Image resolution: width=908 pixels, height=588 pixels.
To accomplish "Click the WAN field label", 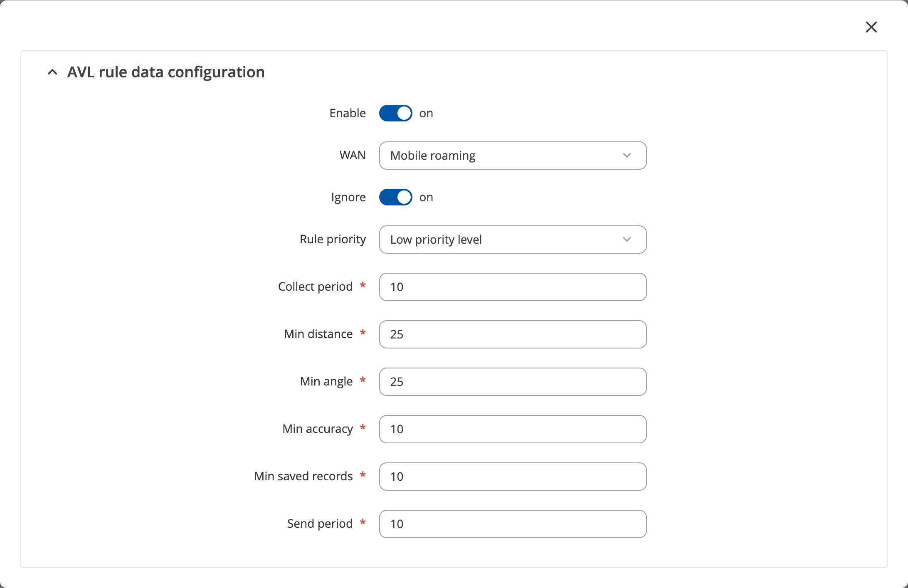I will point(353,155).
